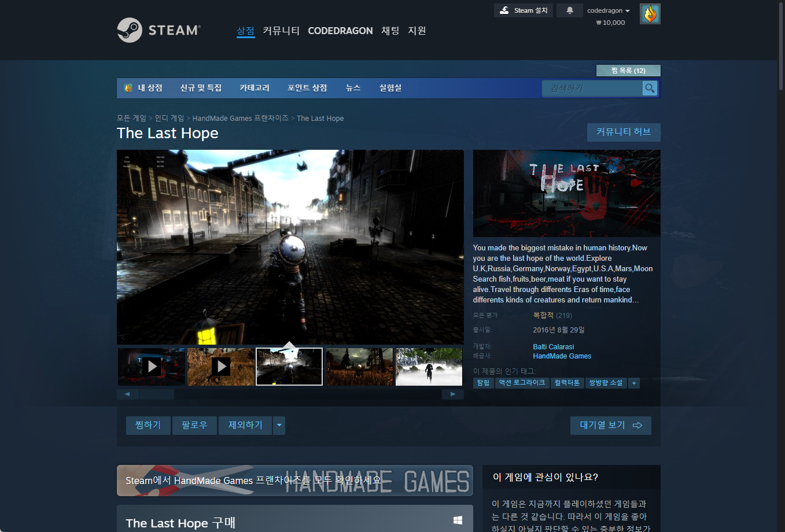
Task: Click the thumbnail strip slider handle
Action: 157,394
